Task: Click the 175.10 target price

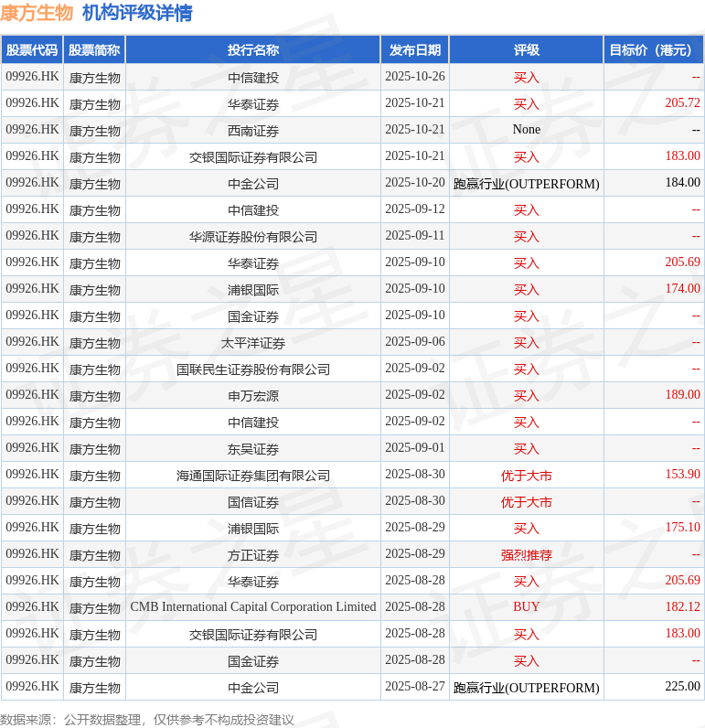Action: (682, 527)
